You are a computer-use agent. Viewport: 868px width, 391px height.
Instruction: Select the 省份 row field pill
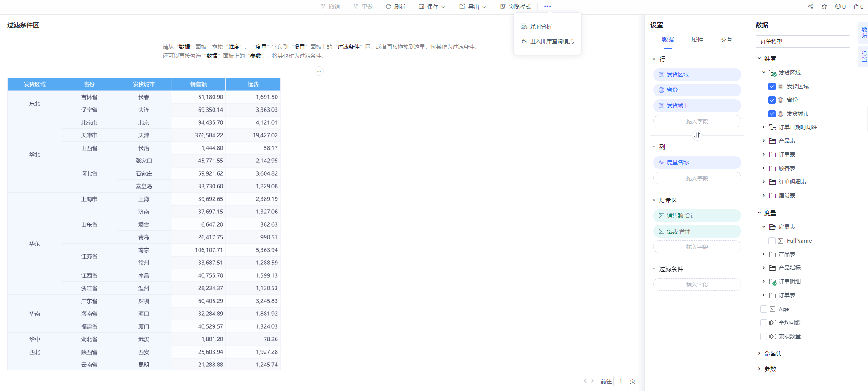pyautogui.click(x=697, y=90)
